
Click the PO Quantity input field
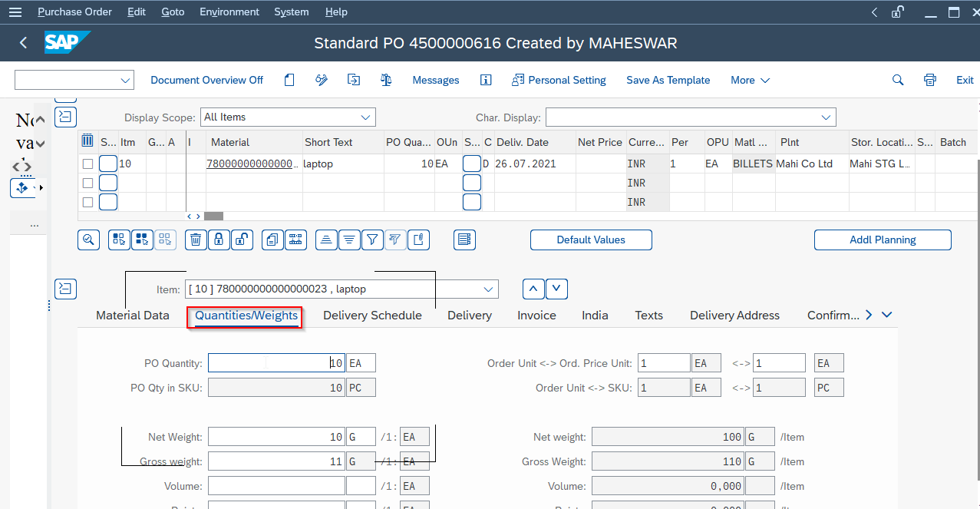coord(277,363)
